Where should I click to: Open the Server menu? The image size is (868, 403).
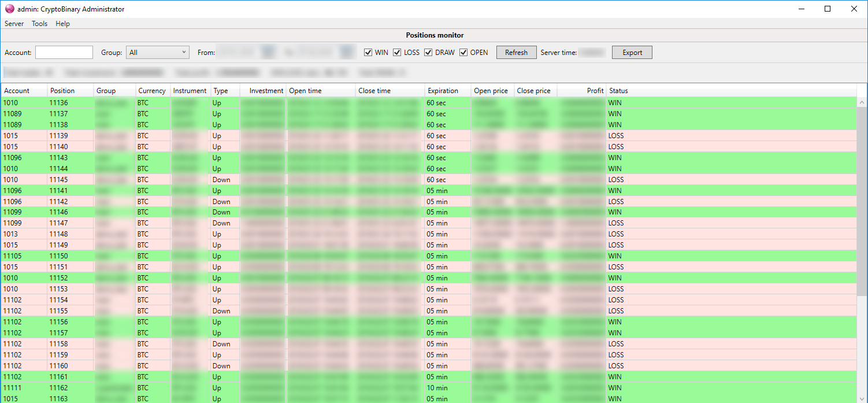pyautogui.click(x=14, y=24)
